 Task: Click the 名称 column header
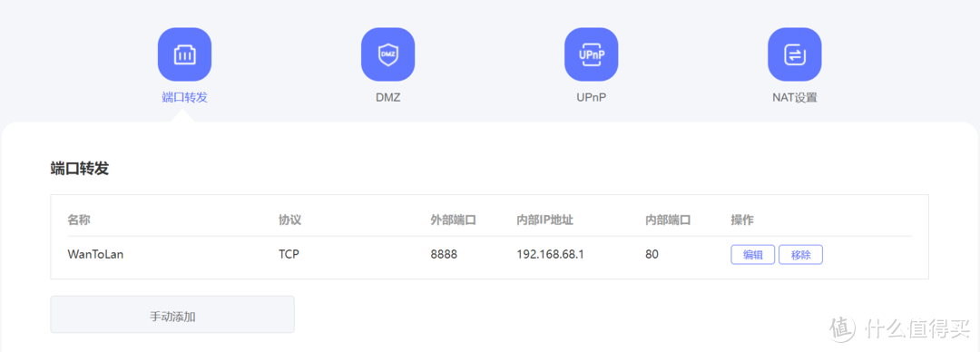pyautogui.click(x=79, y=220)
